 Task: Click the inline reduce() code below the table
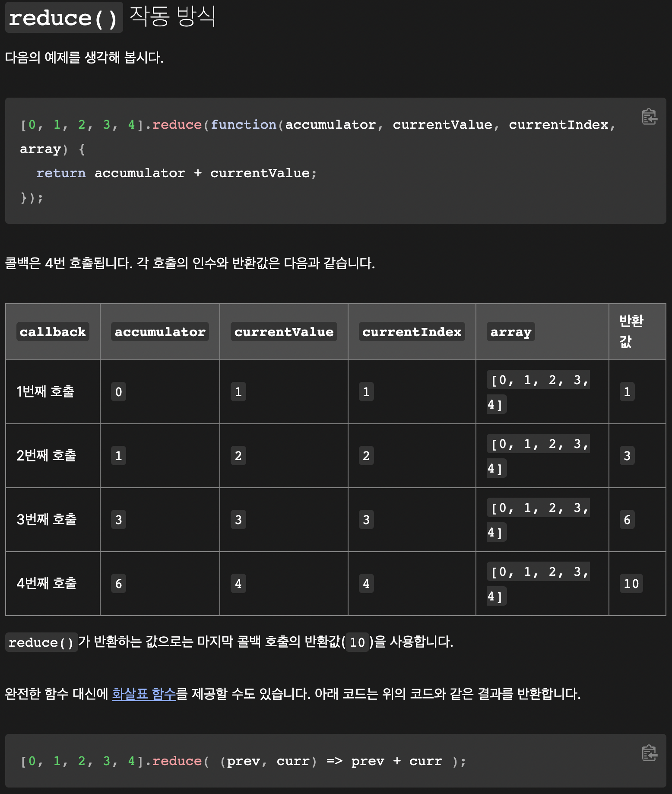pos(41,642)
